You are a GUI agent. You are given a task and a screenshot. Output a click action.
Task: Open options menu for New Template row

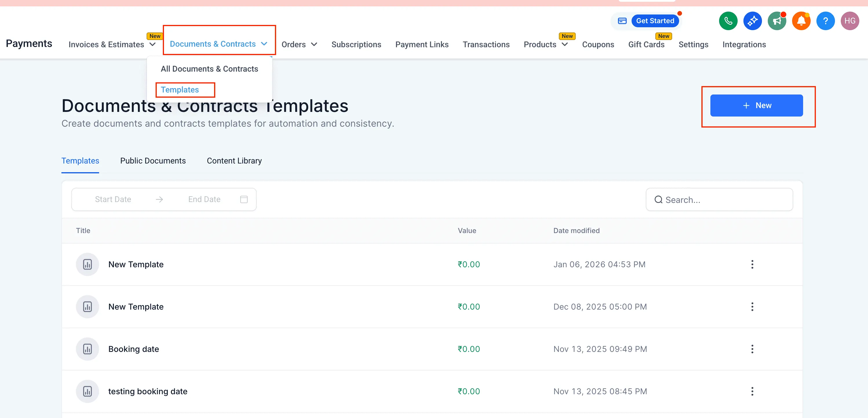point(752,264)
